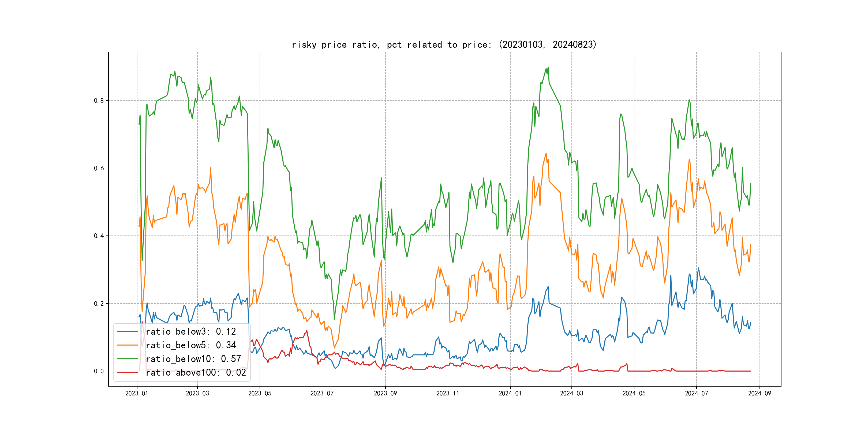Select the 'ratio_below5: 0.34' legend label
This screenshot has width=868, height=434.
tap(191, 345)
